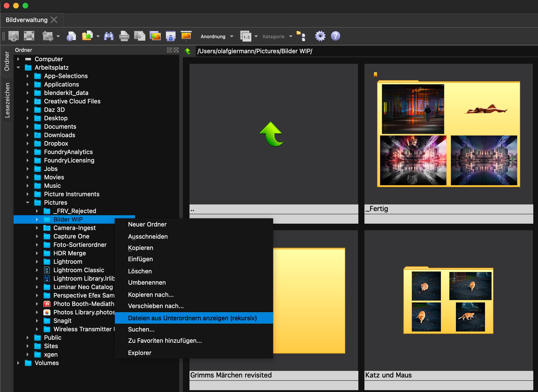
Task: Expand the Downloads folder tree node
Action: [x=27, y=135]
